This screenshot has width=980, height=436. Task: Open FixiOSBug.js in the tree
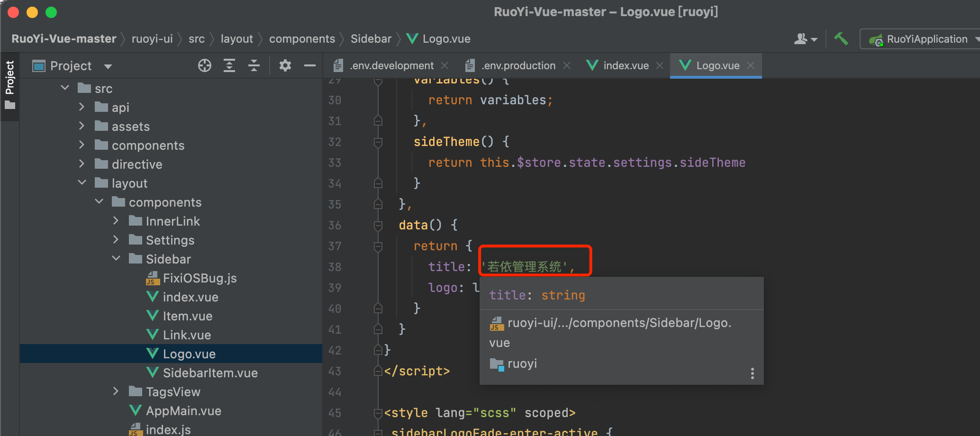click(200, 278)
